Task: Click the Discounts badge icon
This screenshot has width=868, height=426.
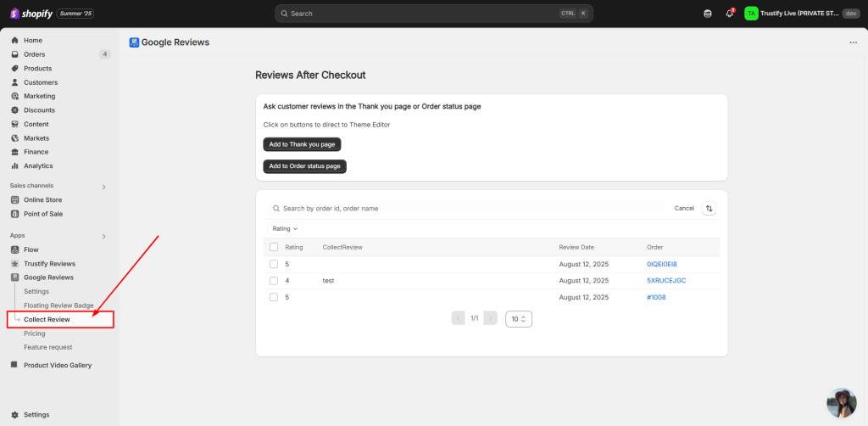Action: coord(15,110)
